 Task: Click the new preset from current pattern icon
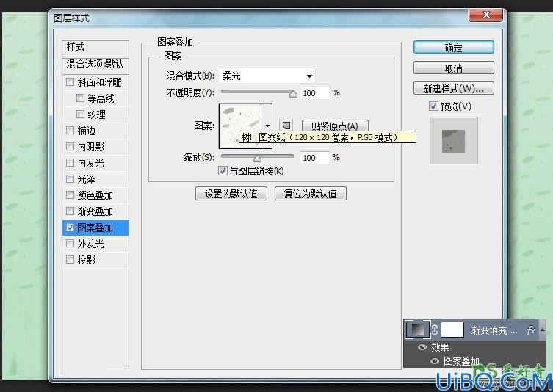pyautogui.click(x=286, y=126)
